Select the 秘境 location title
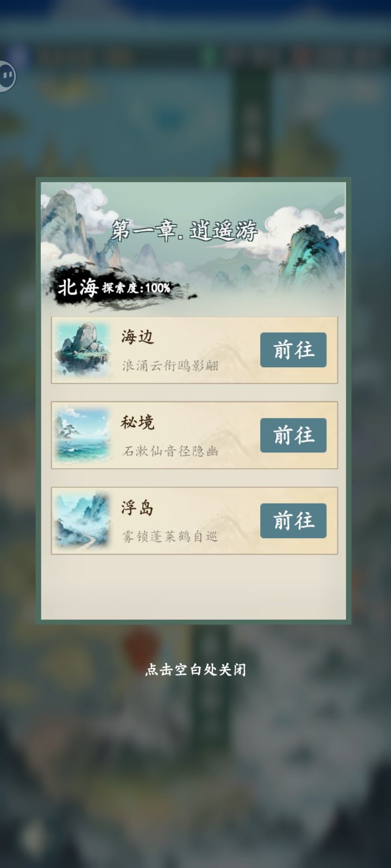The height and width of the screenshot is (868, 391). [x=137, y=422]
